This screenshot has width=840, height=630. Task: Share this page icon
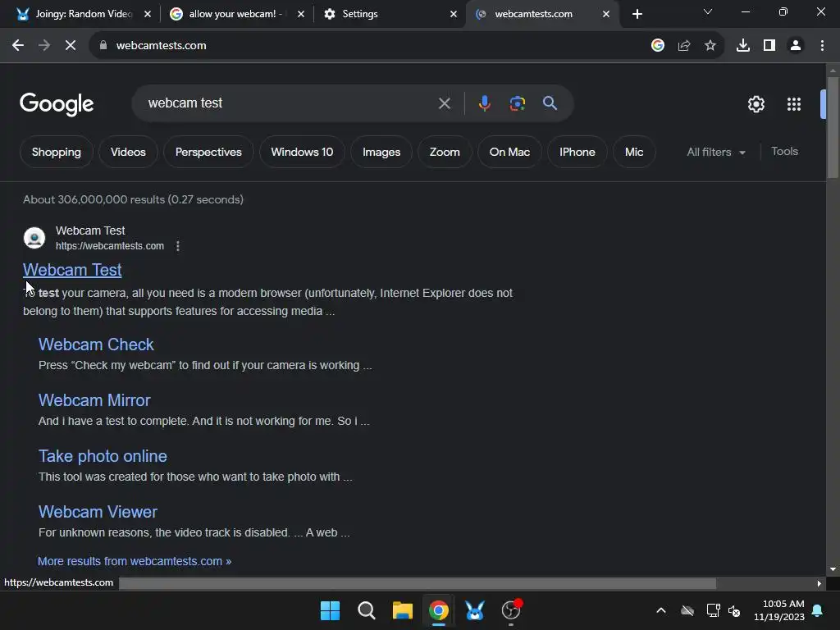[x=684, y=46]
